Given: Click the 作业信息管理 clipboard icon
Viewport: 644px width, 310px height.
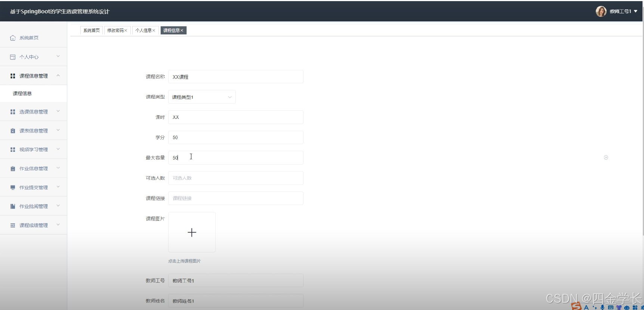Looking at the screenshot, I should pyautogui.click(x=13, y=169).
